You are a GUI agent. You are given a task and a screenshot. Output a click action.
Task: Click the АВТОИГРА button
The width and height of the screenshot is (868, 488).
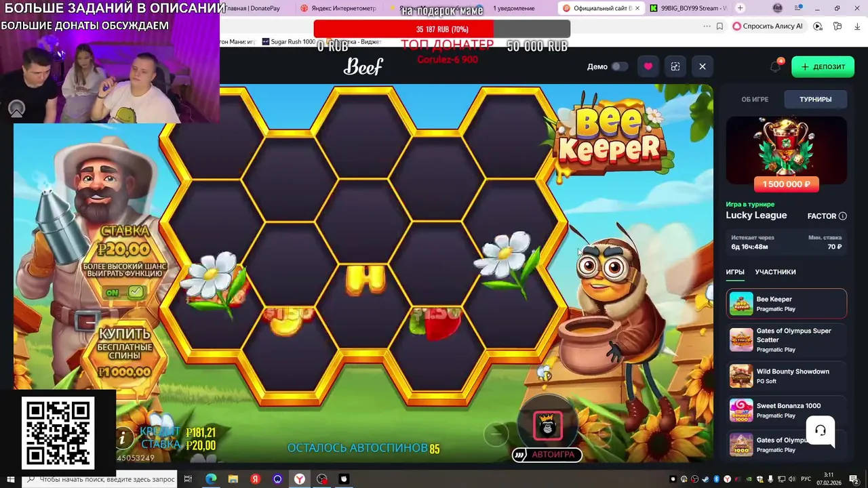point(547,455)
